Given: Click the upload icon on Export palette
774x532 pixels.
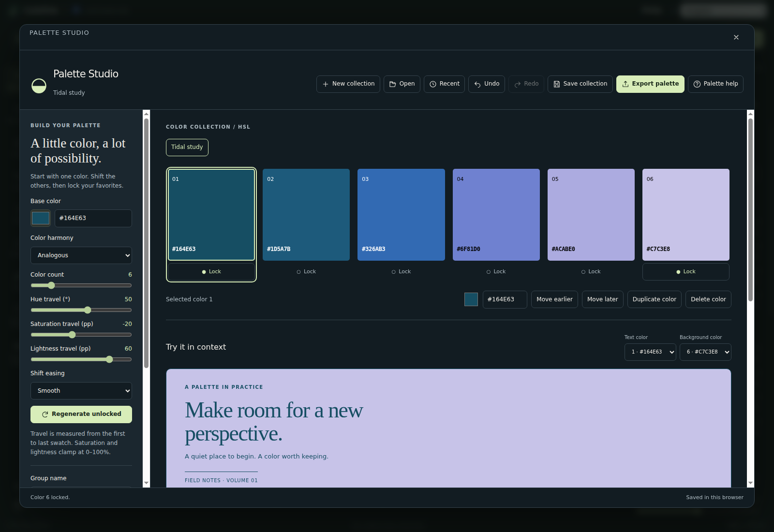Looking at the screenshot, I should (625, 84).
